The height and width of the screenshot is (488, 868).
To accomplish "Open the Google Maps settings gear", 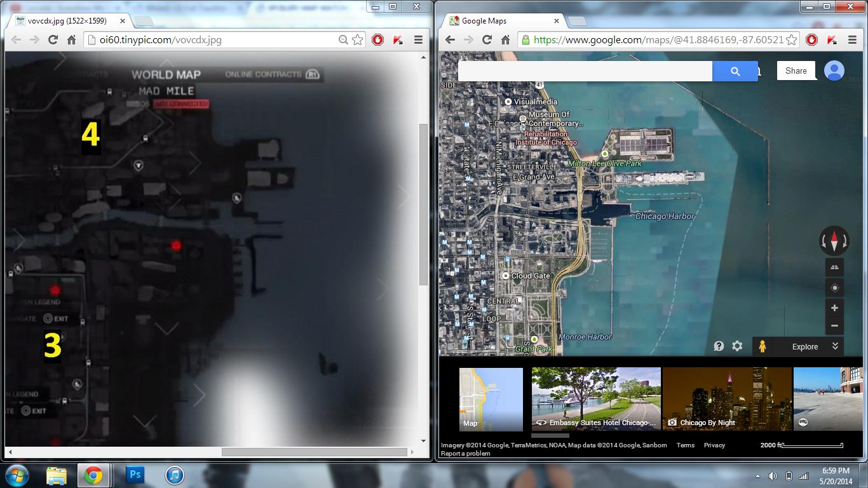I will coord(737,346).
